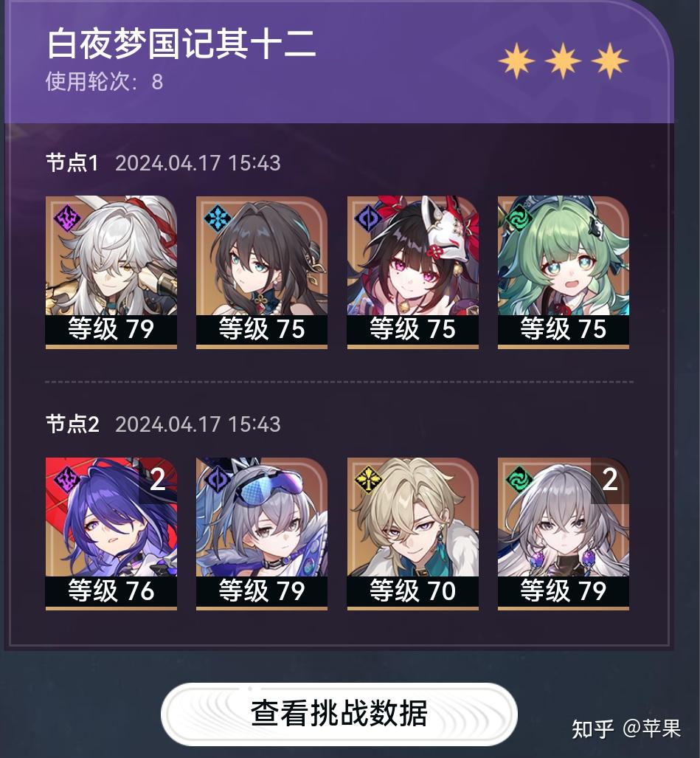Click the purple Quantum icon on the level 79 white-haired character

[66, 218]
